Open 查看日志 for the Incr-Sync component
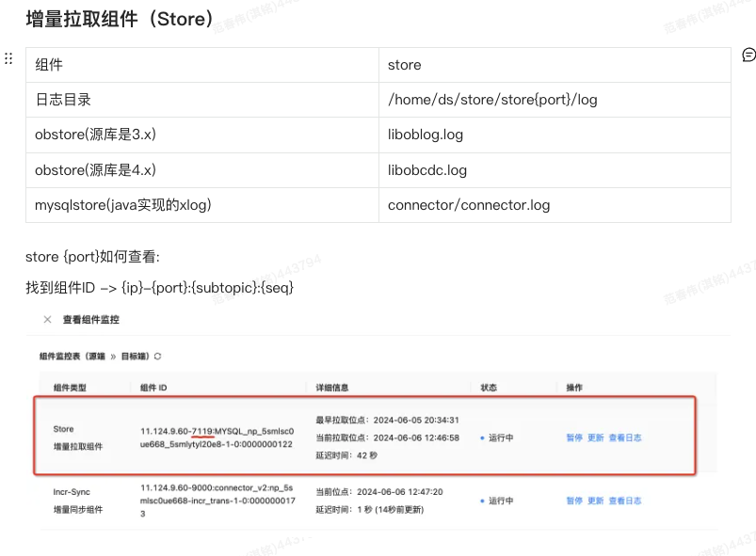The height and width of the screenshot is (556, 756). tap(625, 500)
